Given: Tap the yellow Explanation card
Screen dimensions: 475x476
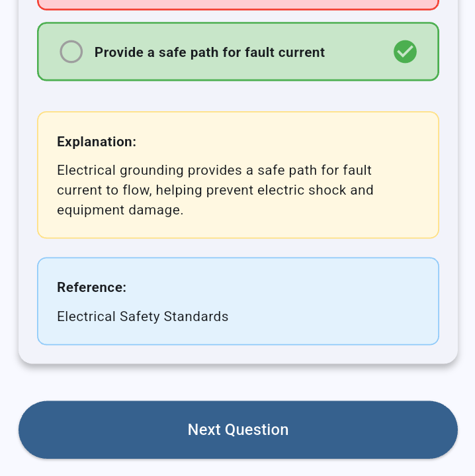Looking at the screenshot, I should (x=238, y=175).
